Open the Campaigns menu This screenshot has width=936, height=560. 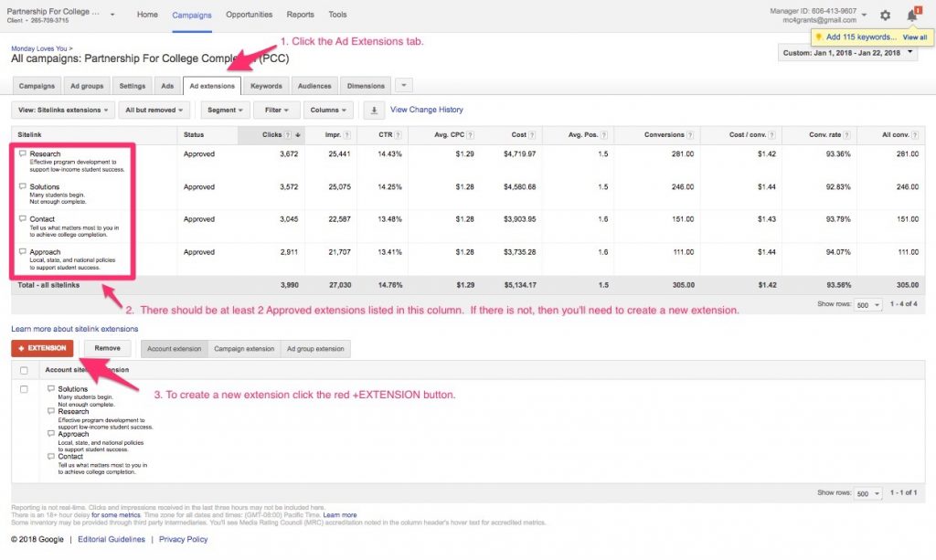point(192,15)
